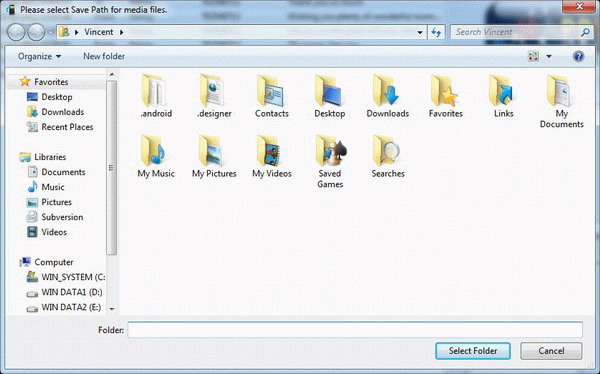Select Computer in navigation pane
Image resolution: width=600 pixels, height=374 pixels.
click(x=46, y=262)
